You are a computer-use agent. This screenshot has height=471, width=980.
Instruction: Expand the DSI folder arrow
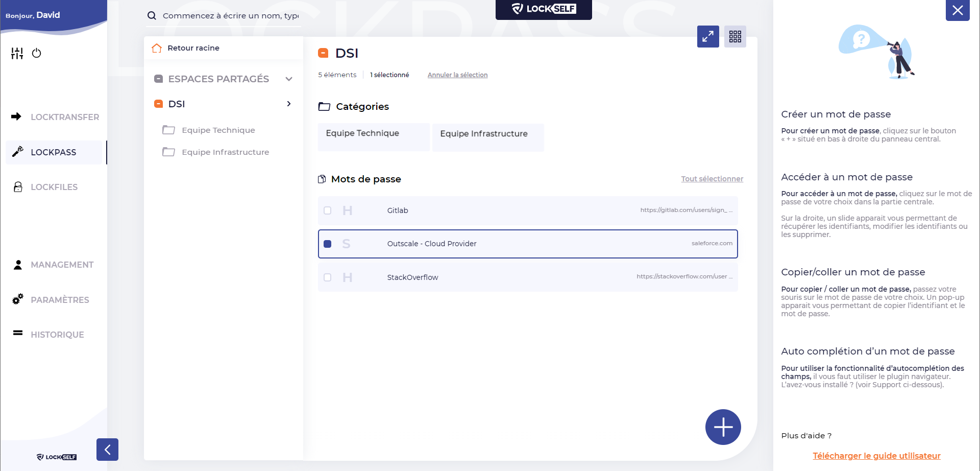coord(289,104)
